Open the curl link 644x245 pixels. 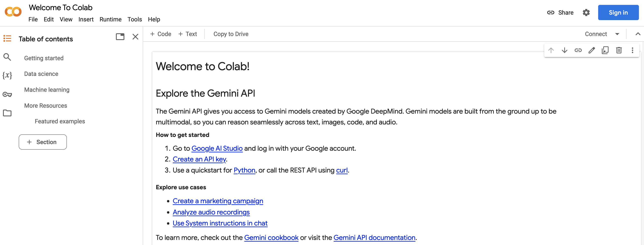pos(342,170)
